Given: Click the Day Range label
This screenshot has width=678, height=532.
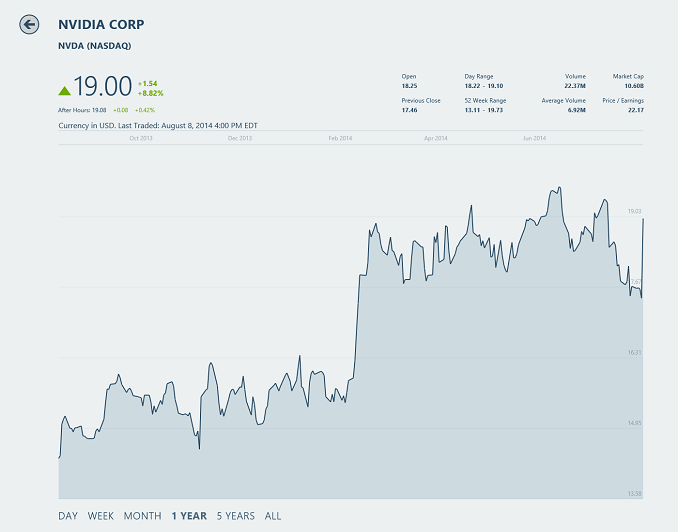Looking at the screenshot, I should click(479, 77).
